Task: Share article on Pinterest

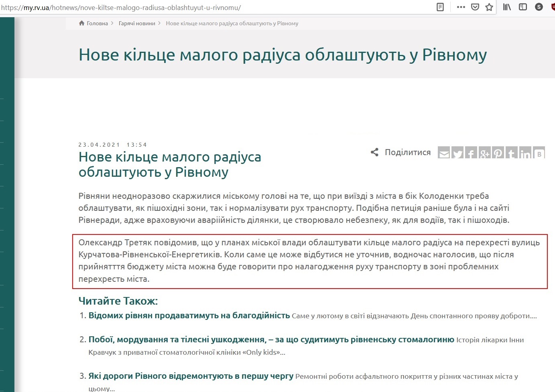Action: 498,153
